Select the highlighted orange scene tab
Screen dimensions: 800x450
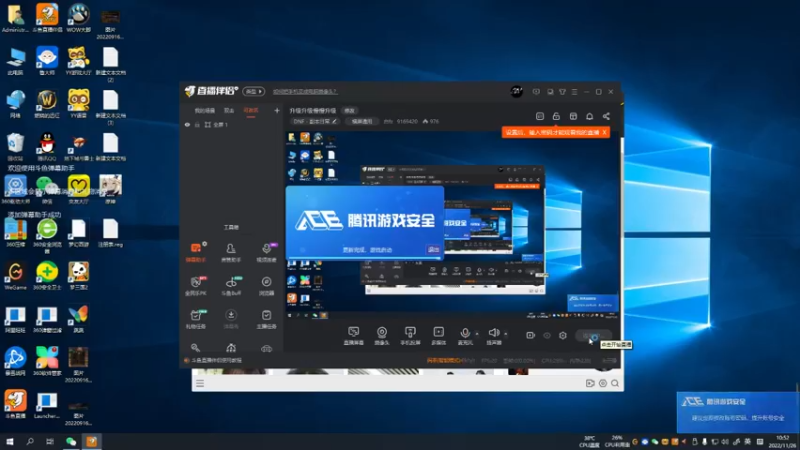click(x=251, y=111)
